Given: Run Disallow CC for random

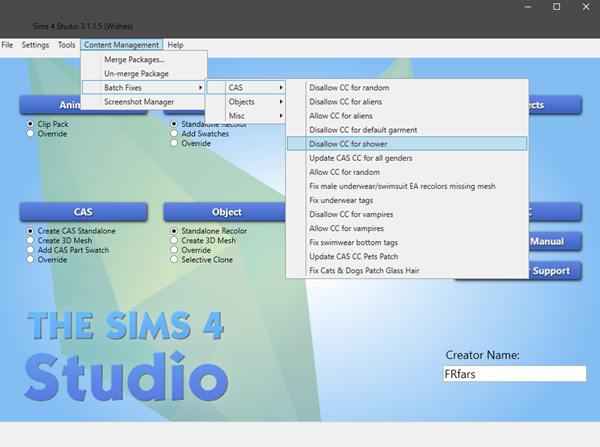Looking at the screenshot, I should click(x=407, y=88).
